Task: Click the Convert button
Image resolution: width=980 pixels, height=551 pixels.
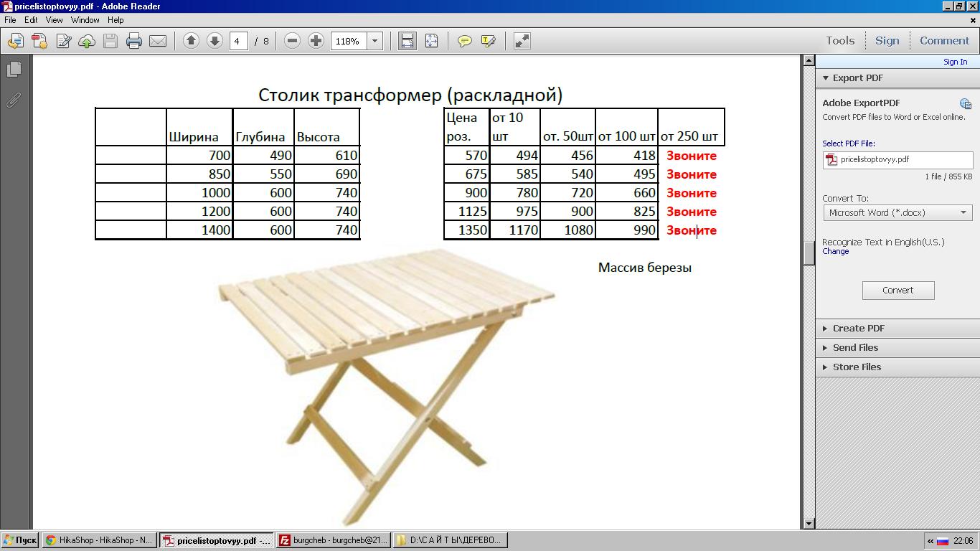Action: [x=898, y=291]
